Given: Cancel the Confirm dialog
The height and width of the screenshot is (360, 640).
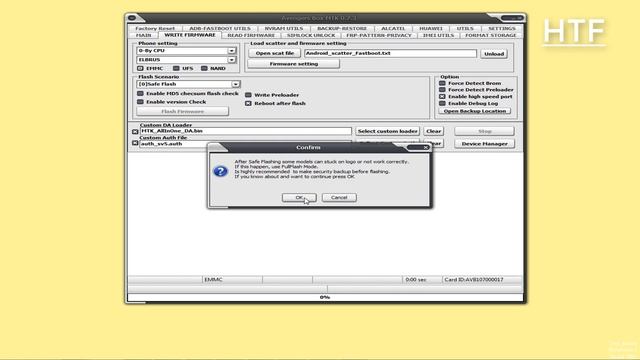Looking at the screenshot, I should (339, 198).
